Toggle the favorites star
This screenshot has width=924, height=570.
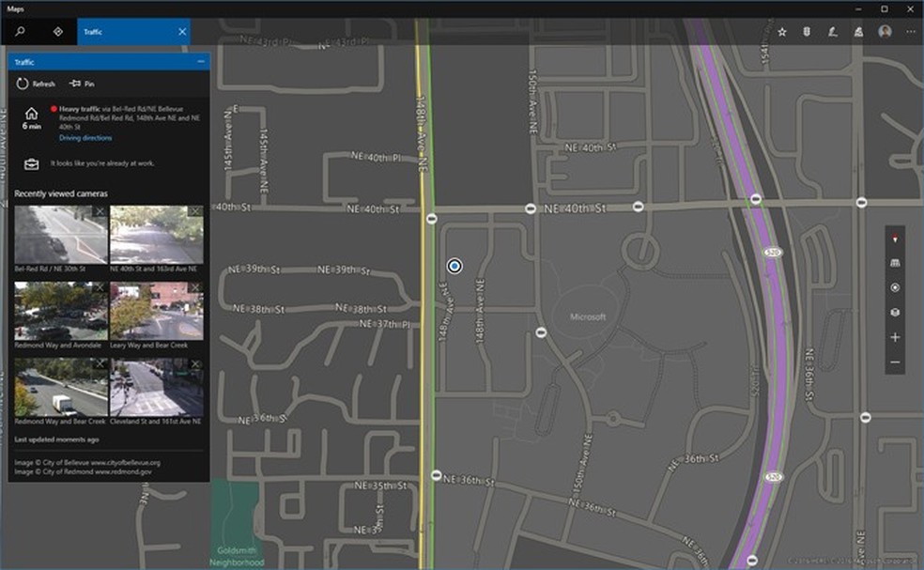coord(781,31)
